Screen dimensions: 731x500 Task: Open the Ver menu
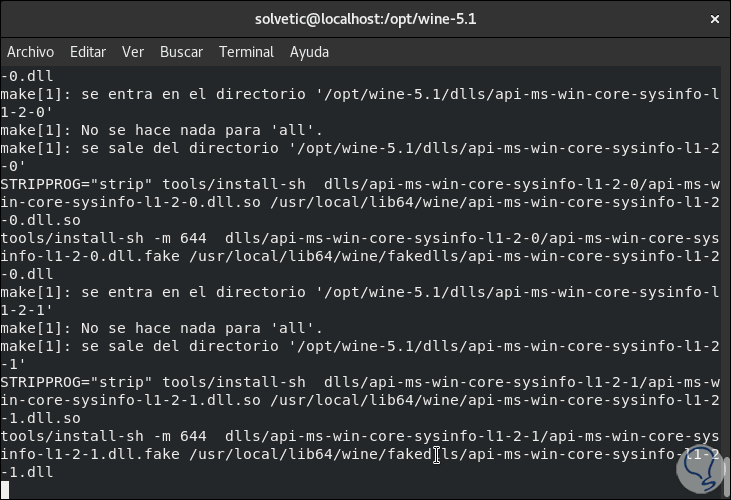point(133,52)
